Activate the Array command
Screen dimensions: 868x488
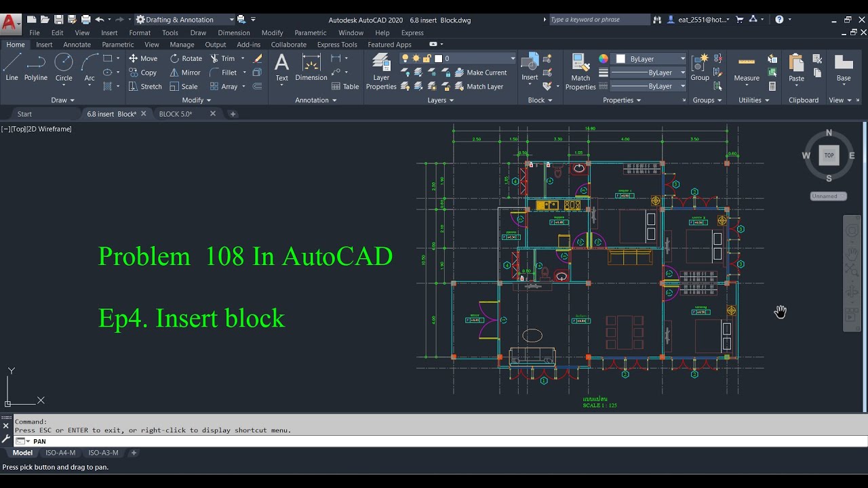pos(224,87)
